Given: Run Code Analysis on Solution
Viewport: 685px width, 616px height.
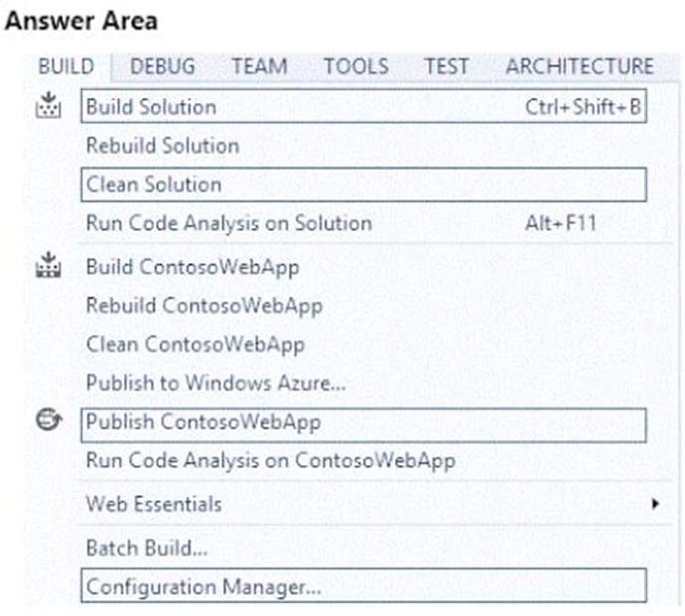Looking at the screenshot, I should click(x=229, y=223).
